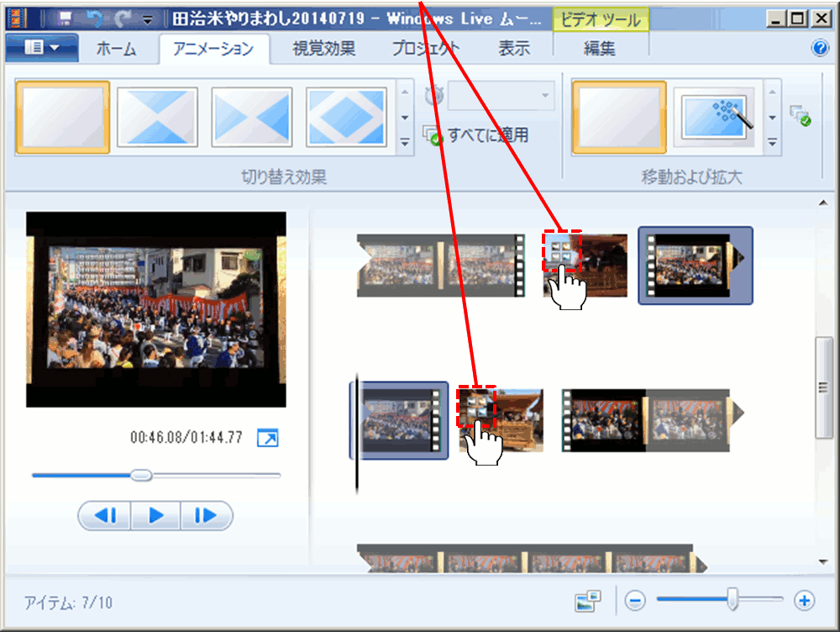Image resolution: width=840 pixels, height=632 pixels.
Task: Click the zoom out minus button
Action: (636, 600)
